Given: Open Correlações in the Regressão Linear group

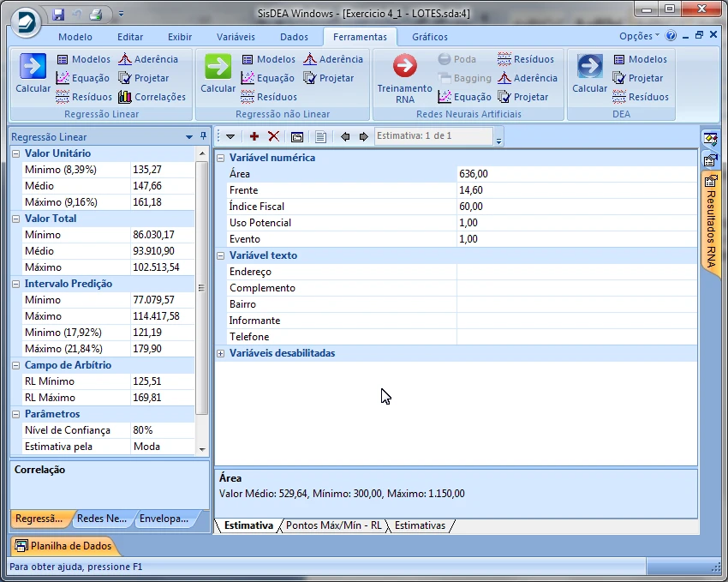Looking at the screenshot, I should [x=152, y=97].
